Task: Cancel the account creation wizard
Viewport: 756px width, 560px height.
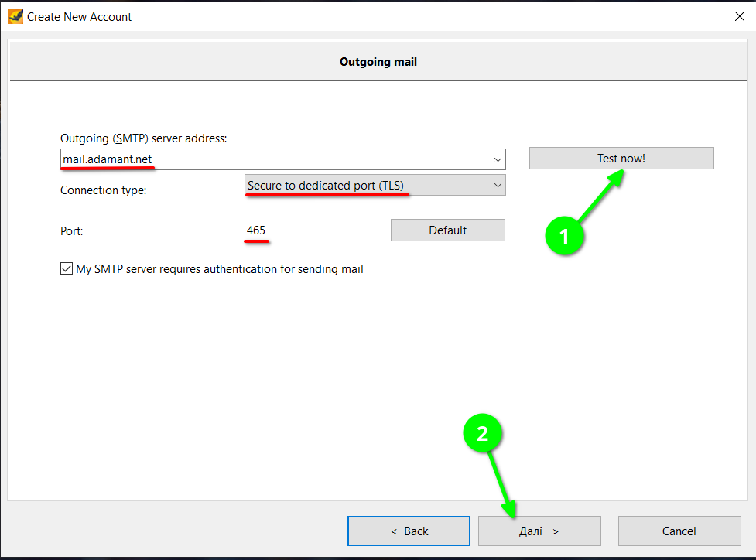Action: [679, 531]
